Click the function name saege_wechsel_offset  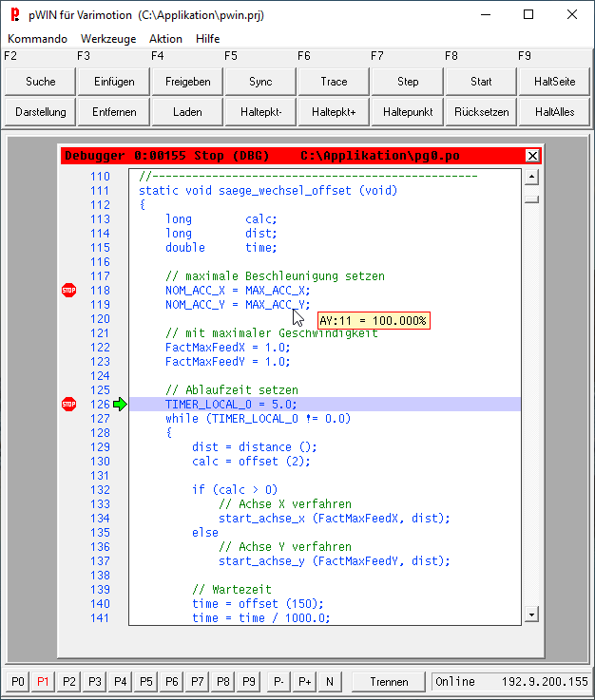click(284, 191)
